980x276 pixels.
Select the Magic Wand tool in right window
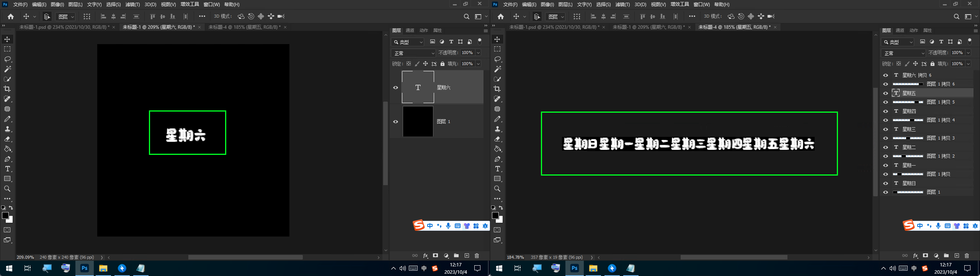(x=497, y=69)
